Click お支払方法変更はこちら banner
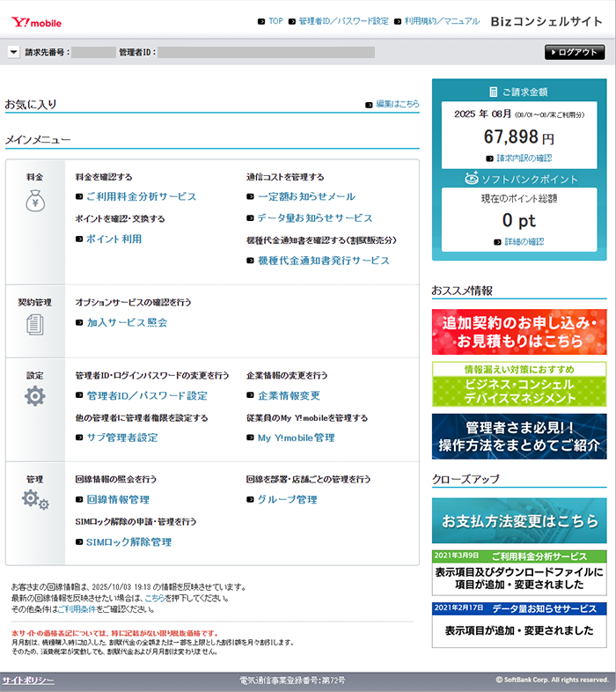 519,520
